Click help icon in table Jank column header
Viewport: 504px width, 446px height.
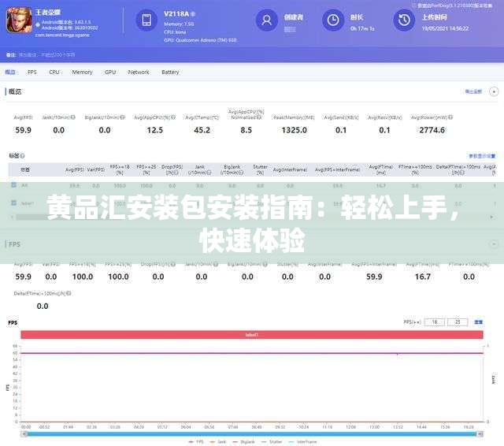point(209,173)
